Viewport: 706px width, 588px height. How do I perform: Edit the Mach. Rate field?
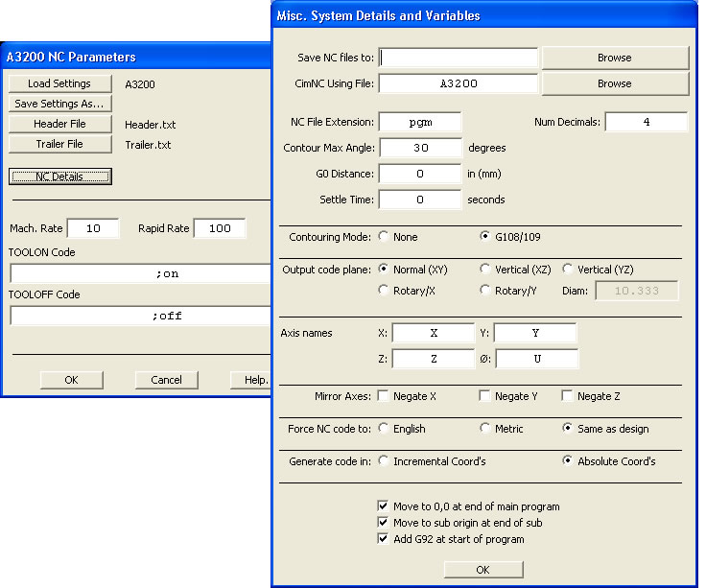click(x=93, y=228)
